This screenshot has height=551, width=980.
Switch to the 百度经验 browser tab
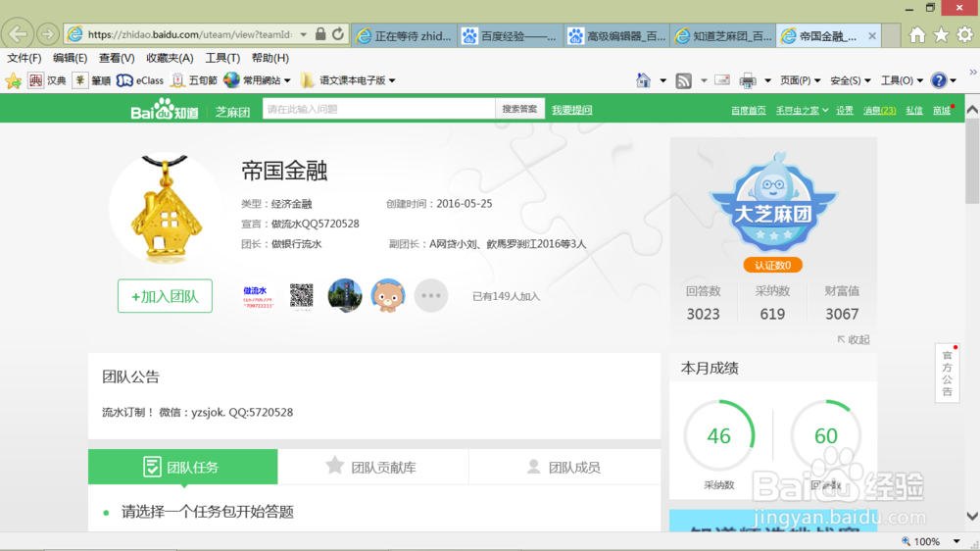pyautogui.click(x=510, y=36)
